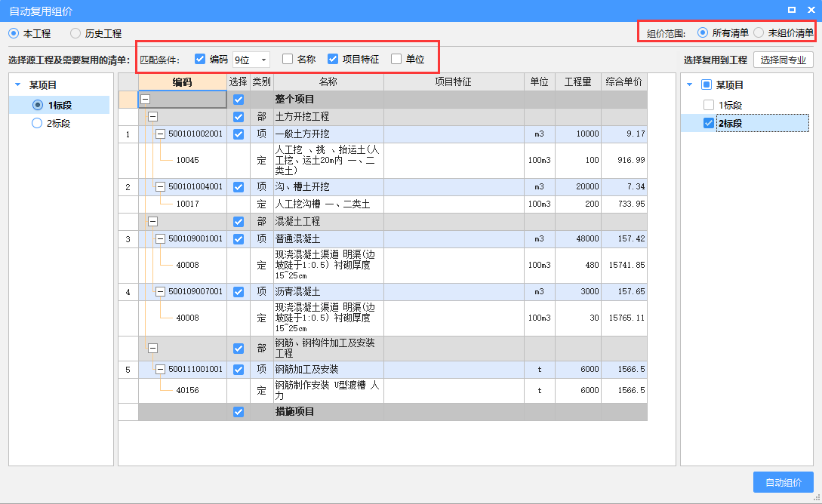Uncheck the 普通混凝土 row selection box
This screenshot has height=504, width=822.
point(239,239)
